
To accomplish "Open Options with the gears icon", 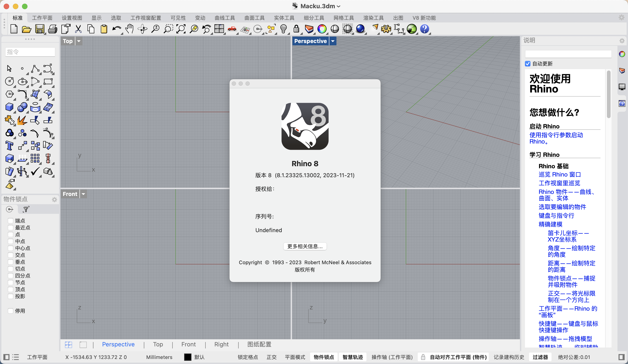I will [386, 29].
